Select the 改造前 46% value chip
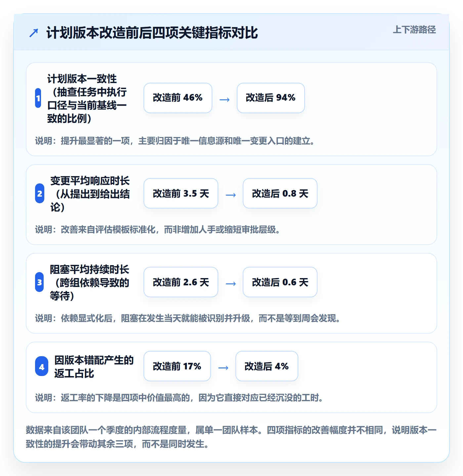The width and height of the screenshot is (463, 476). [x=178, y=98]
